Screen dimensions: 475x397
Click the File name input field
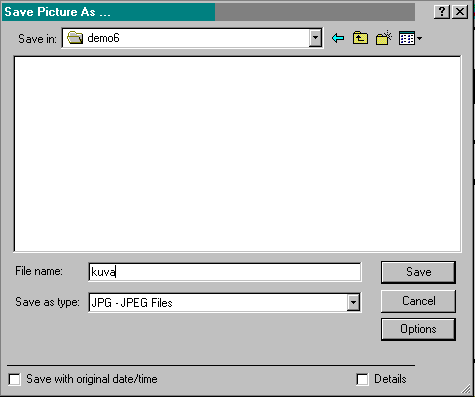(x=225, y=272)
